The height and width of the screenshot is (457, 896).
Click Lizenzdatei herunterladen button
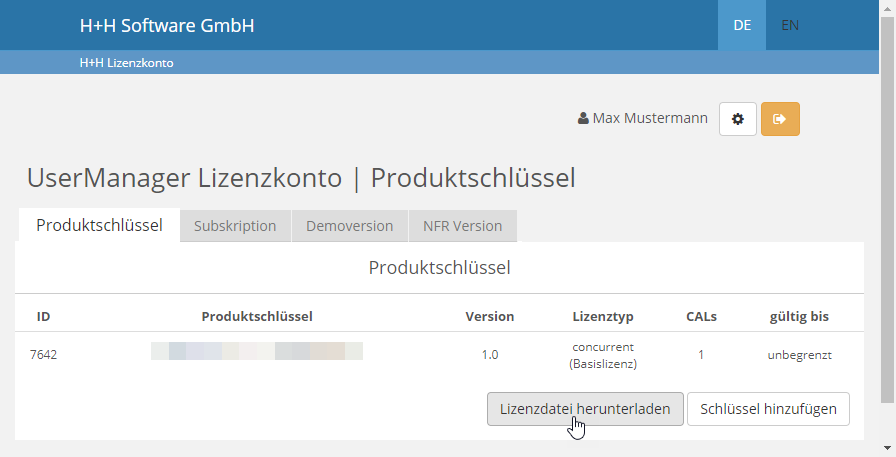pos(585,409)
